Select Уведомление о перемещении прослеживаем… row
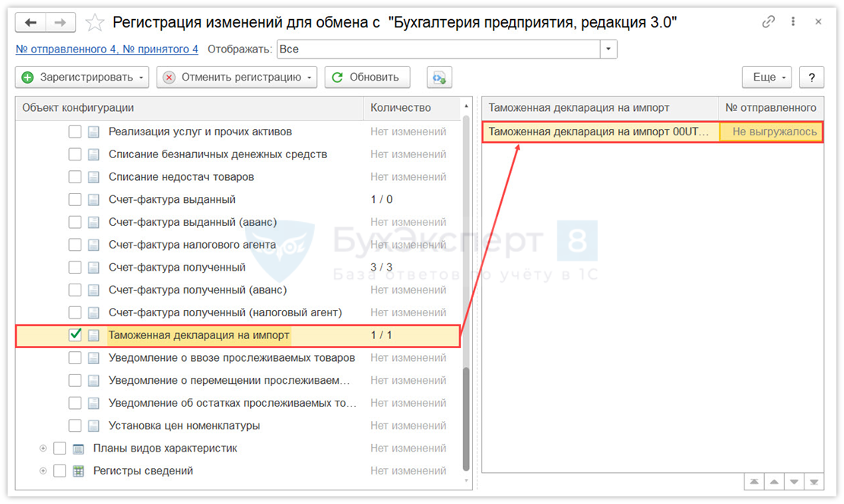 pos(238,380)
